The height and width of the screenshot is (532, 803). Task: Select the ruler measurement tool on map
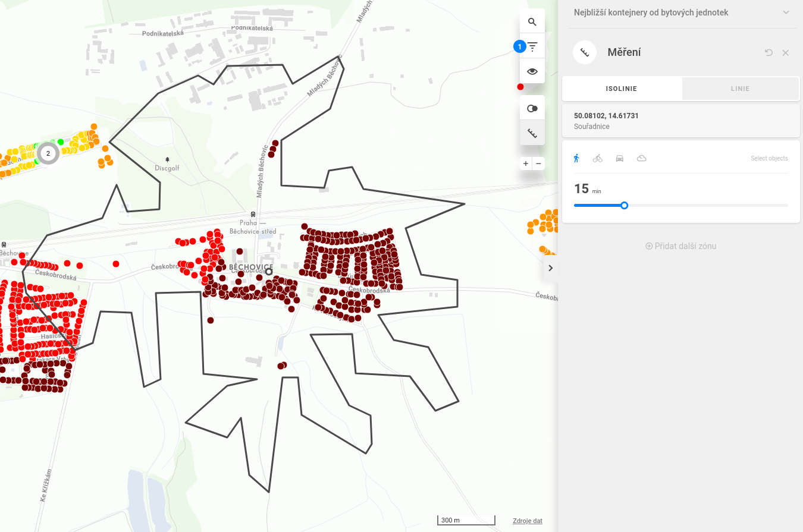pos(532,134)
